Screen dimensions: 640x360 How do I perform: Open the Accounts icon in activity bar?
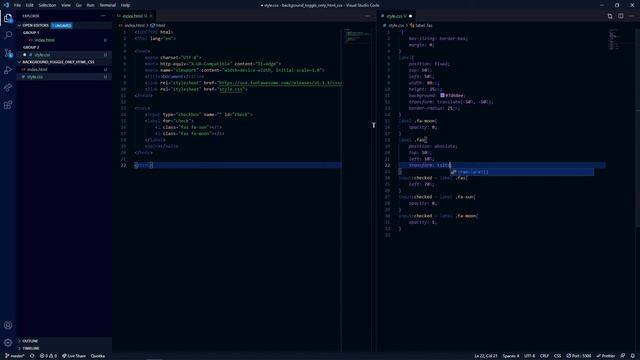(x=8, y=325)
